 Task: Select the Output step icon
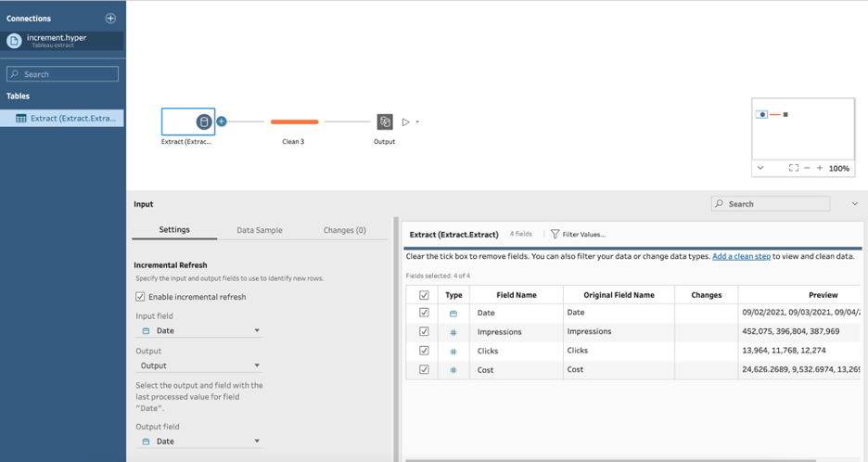pos(385,122)
